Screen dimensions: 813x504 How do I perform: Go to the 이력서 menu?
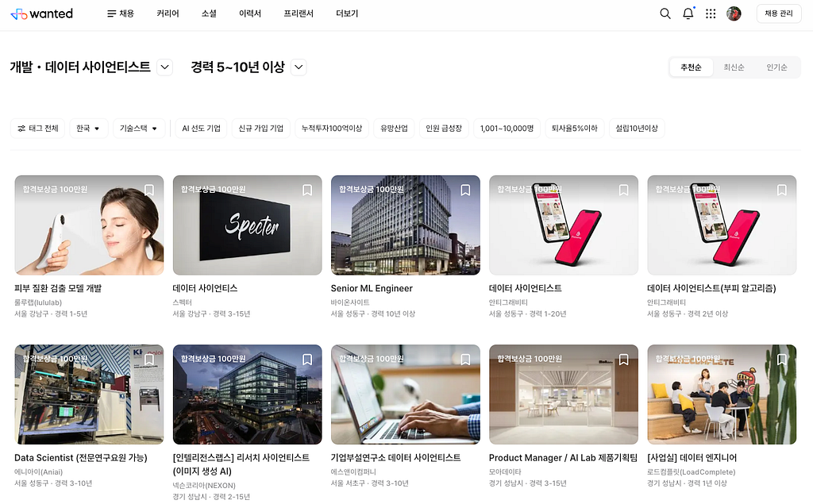[250, 14]
